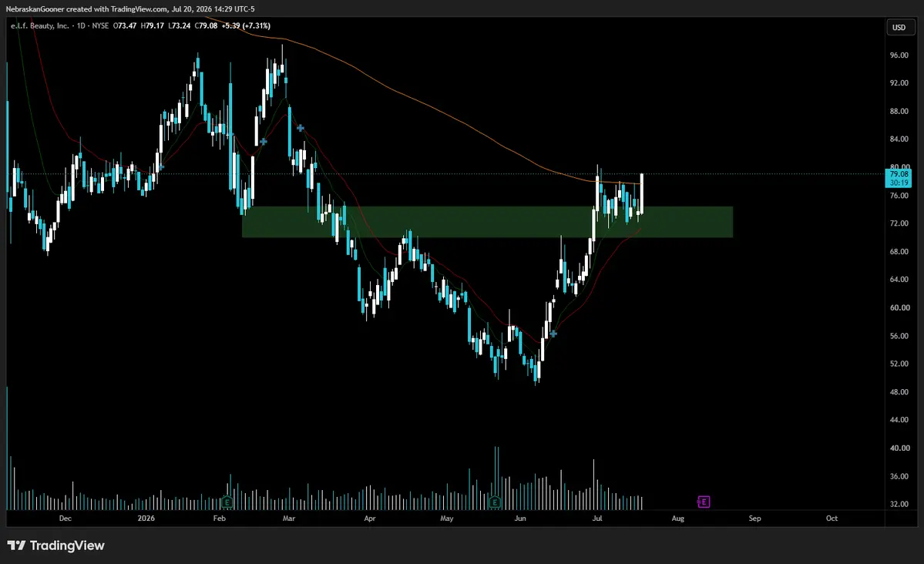Click the 68.00 price axis label
This screenshot has width=924, height=564.
pos(899,252)
